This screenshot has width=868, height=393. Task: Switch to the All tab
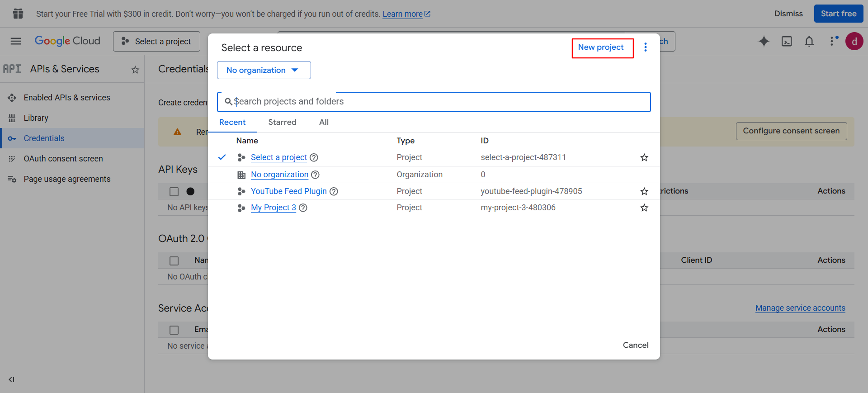324,122
